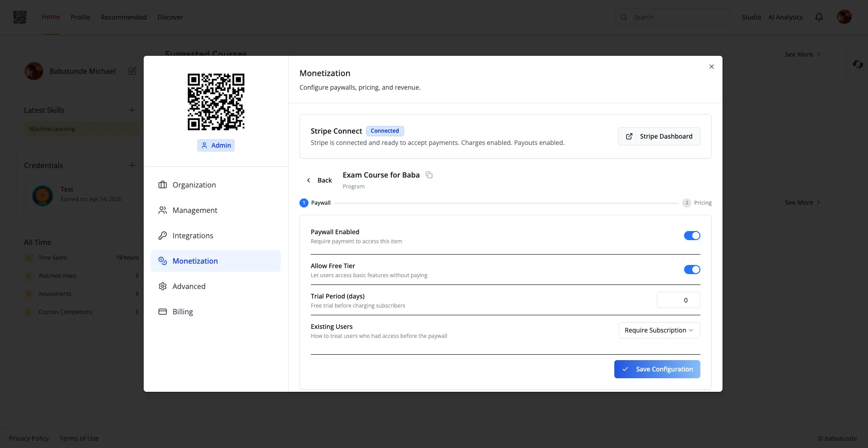Click the Watched Video stat icon

(x=29, y=276)
